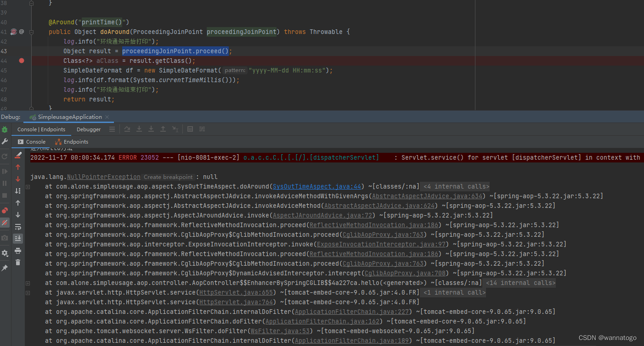Open the NullPointerException link
Screen dimensions: 644x346
pos(104,177)
